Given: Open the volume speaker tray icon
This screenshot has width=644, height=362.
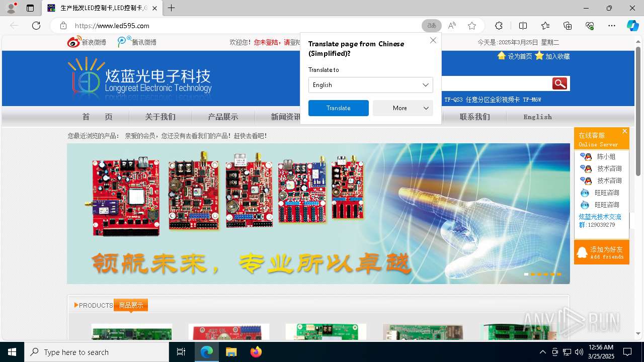Looking at the screenshot, I should click(579, 352).
